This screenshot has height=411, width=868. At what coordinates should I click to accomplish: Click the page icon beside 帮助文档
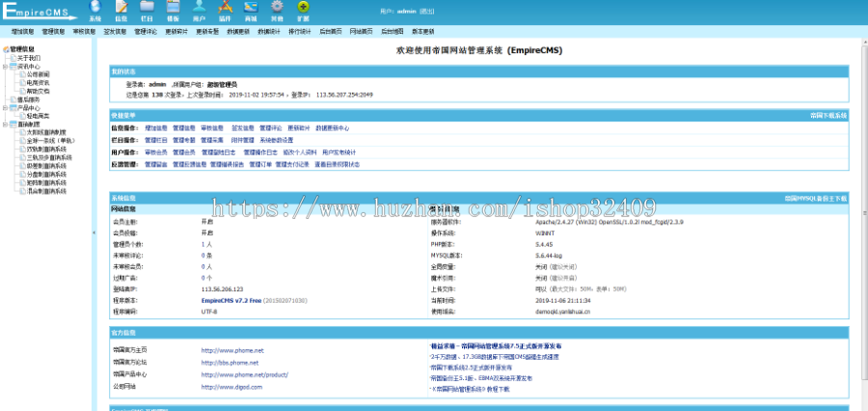point(23,91)
